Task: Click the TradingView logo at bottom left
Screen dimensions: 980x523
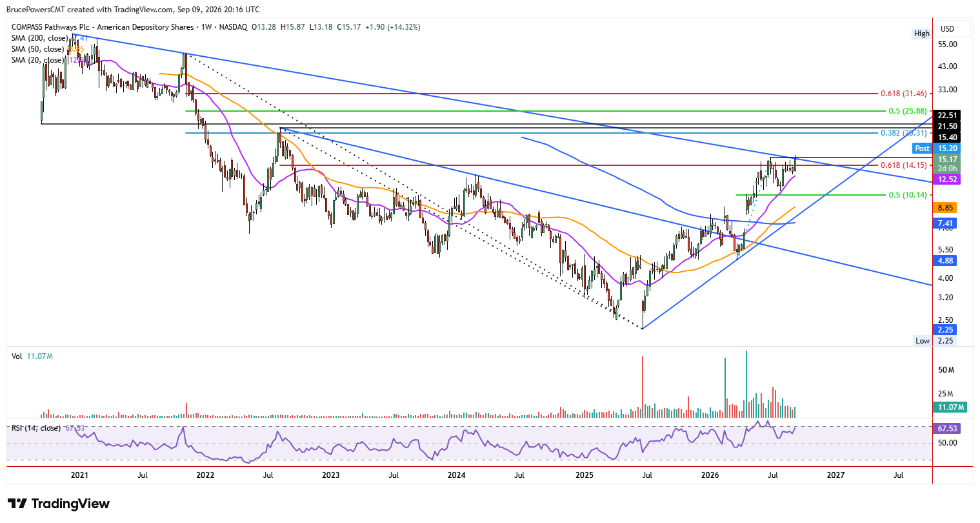Action: click(x=59, y=504)
